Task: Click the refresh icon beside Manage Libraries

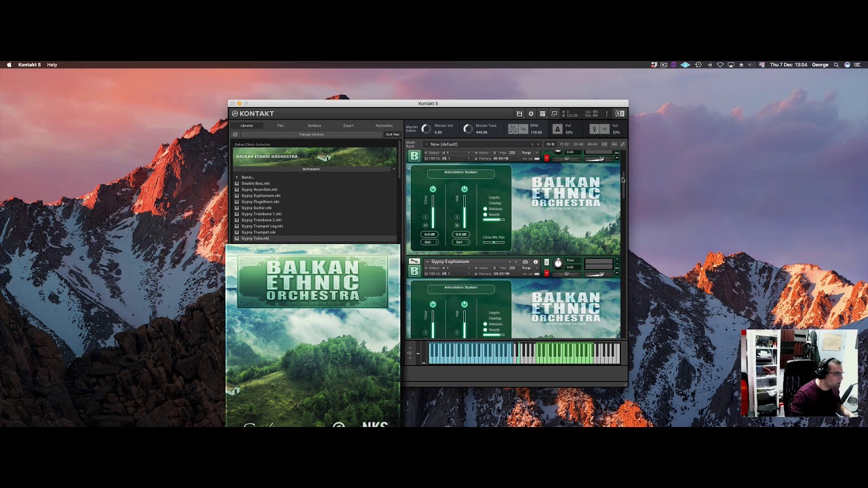Action: [x=235, y=134]
